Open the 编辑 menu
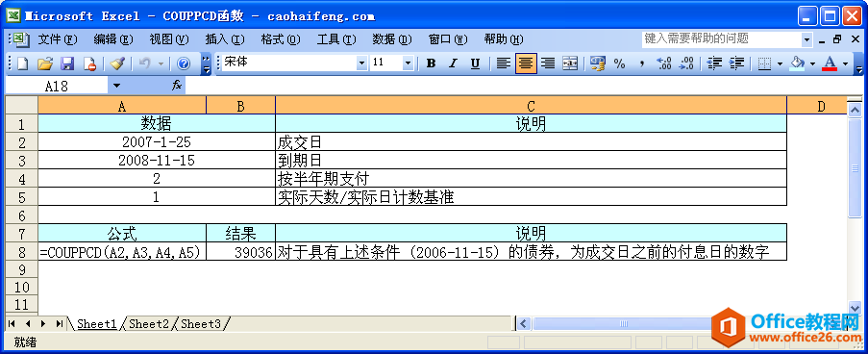The height and width of the screenshot is (354, 868). [x=113, y=39]
